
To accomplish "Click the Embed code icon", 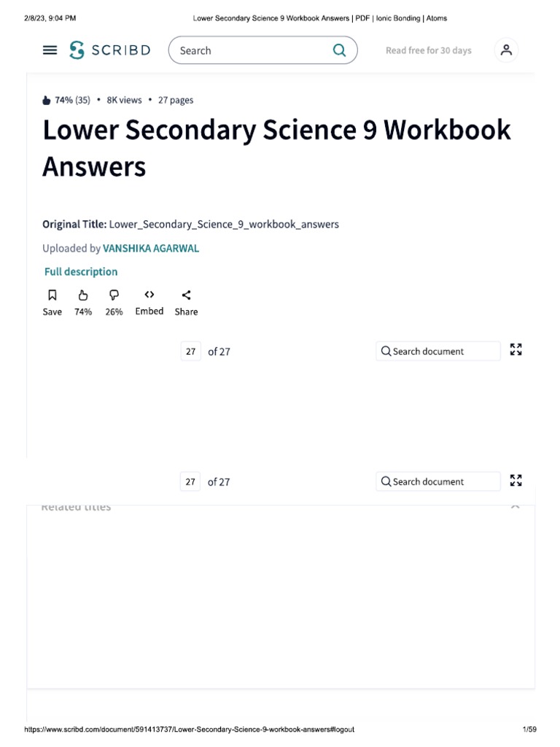I will (149, 295).
